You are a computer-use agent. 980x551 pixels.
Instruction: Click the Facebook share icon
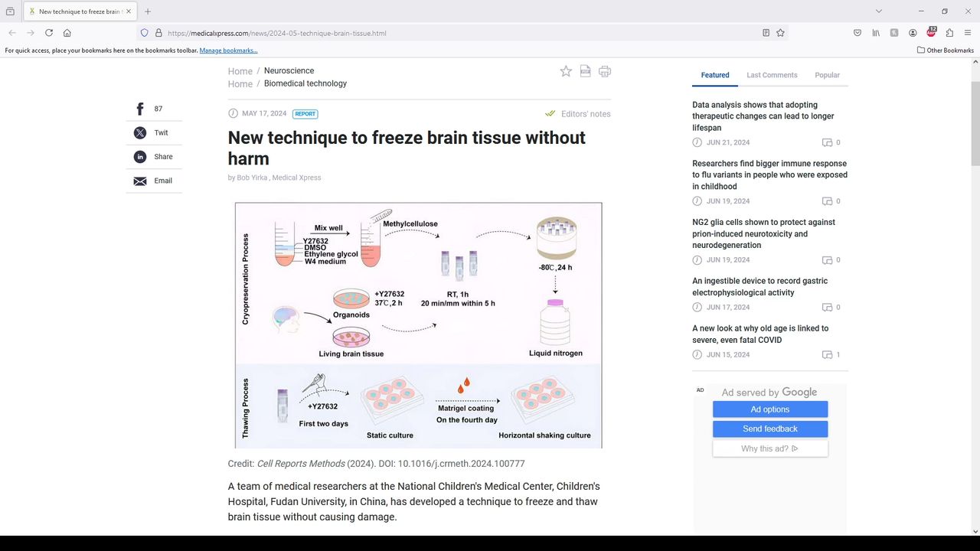pyautogui.click(x=140, y=109)
